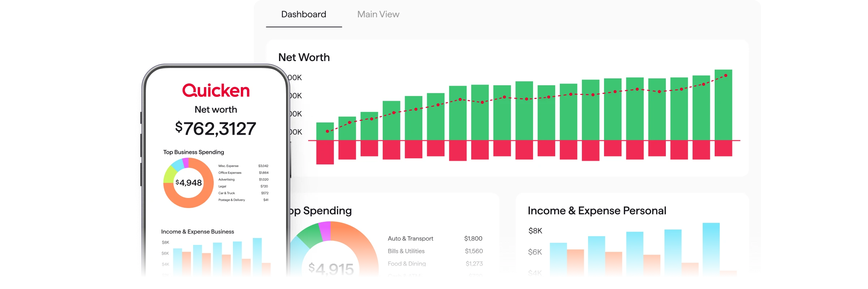Select the Misc. Expense row
The width and height of the screenshot is (868, 289).
click(243, 166)
